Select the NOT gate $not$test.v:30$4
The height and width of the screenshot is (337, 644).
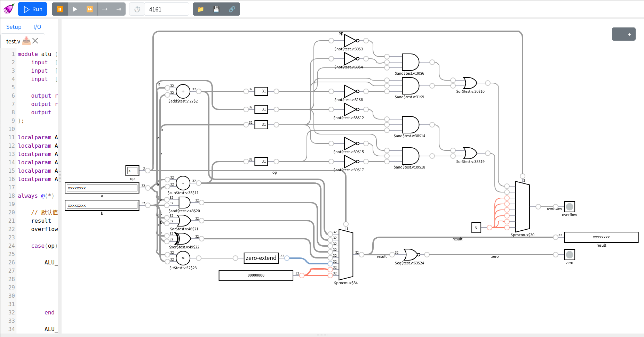click(x=351, y=59)
